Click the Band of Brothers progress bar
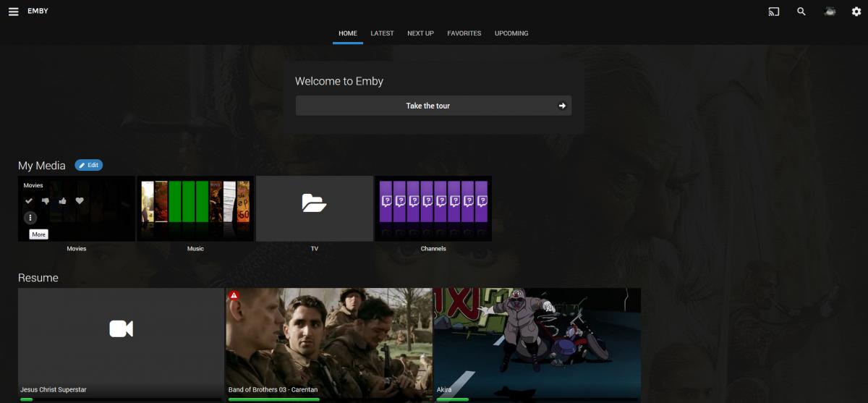 click(329, 399)
